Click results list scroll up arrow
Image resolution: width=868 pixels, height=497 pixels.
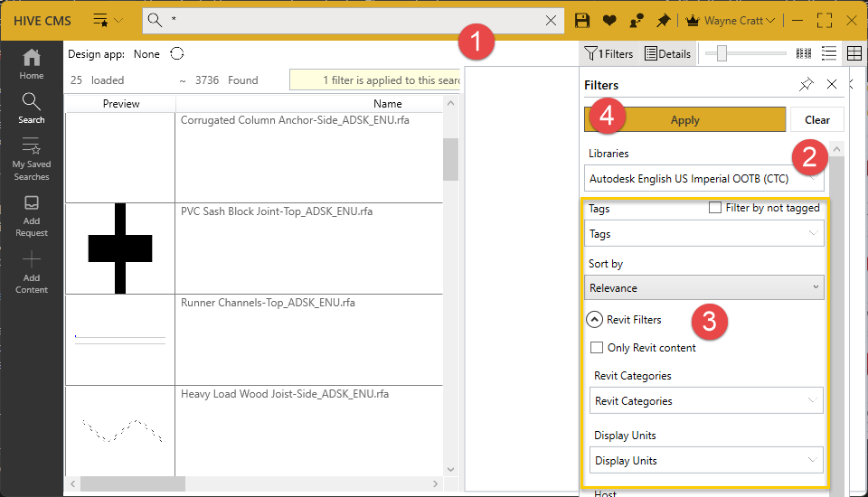450,103
